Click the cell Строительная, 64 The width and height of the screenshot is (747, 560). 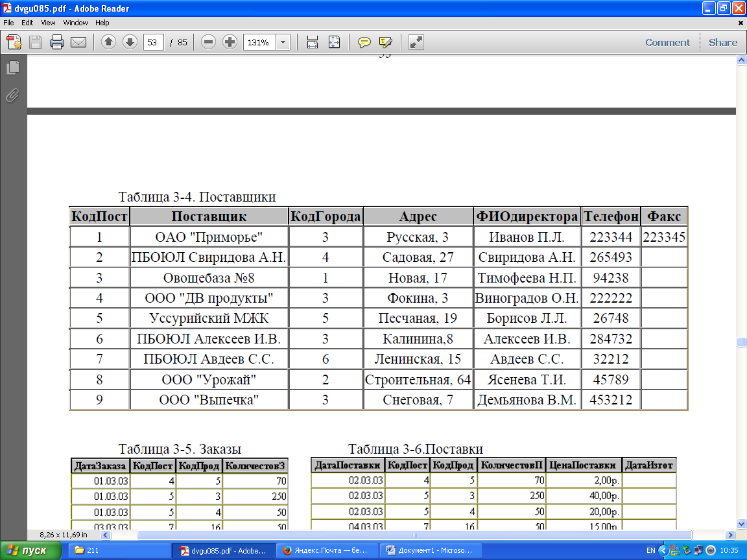(418, 380)
